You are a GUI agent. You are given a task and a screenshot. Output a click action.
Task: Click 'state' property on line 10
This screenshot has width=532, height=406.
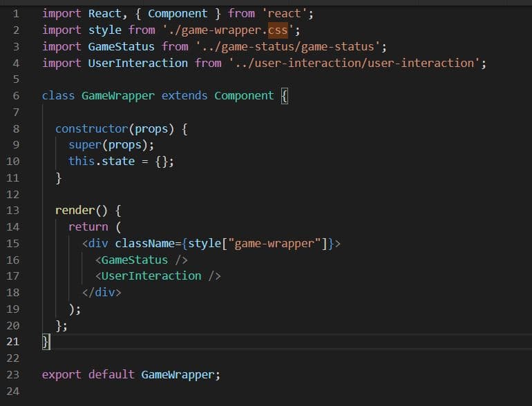(118, 161)
